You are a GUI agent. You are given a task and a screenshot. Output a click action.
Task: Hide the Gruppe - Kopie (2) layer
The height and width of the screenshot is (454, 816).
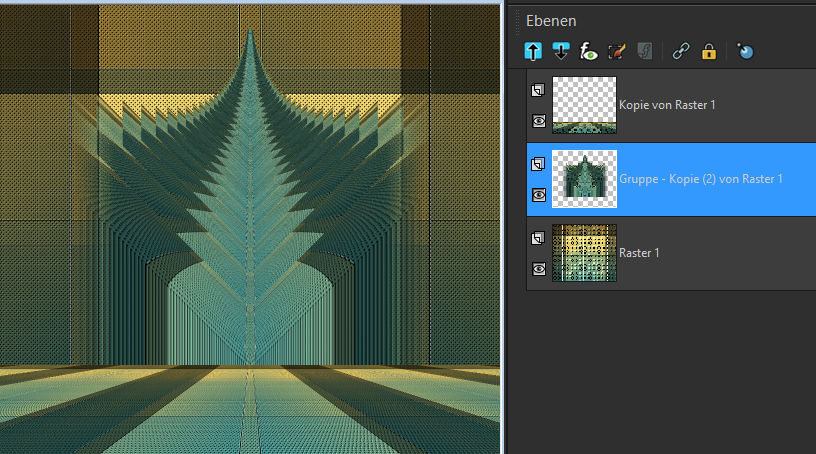click(x=539, y=195)
